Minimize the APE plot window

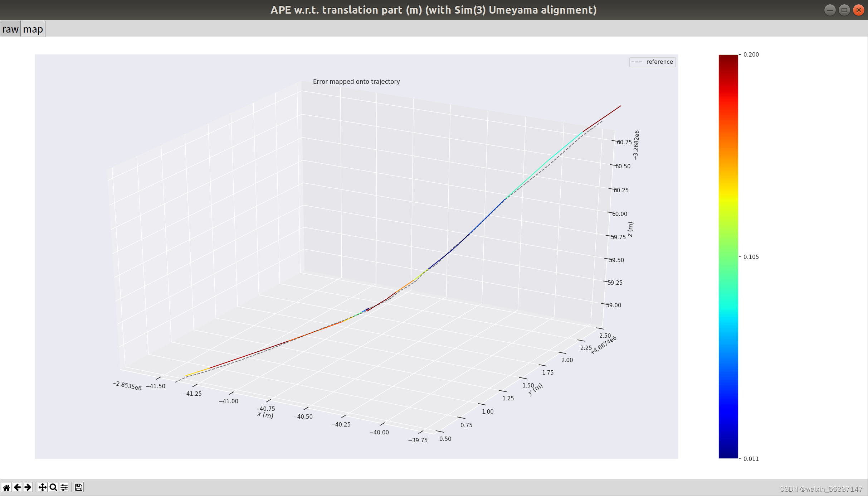[x=830, y=10]
